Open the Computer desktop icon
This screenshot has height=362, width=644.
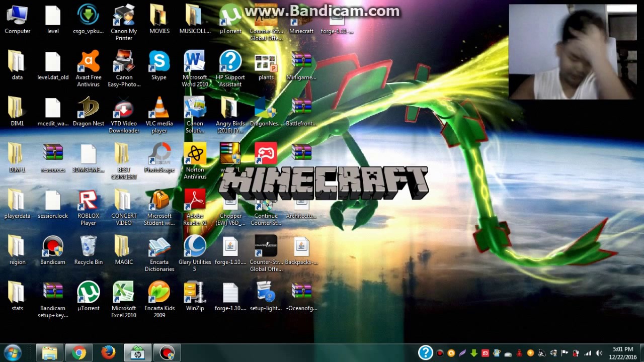[17, 20]
